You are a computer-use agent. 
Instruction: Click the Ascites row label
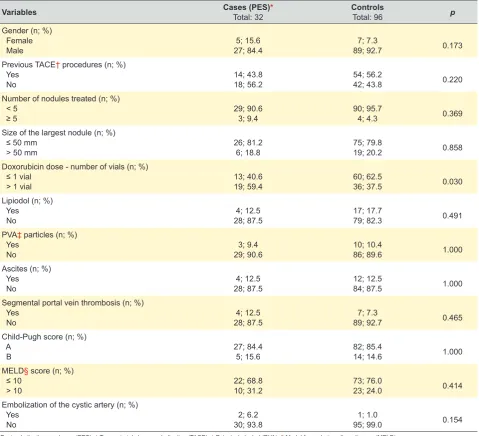[x=26, y=269]
